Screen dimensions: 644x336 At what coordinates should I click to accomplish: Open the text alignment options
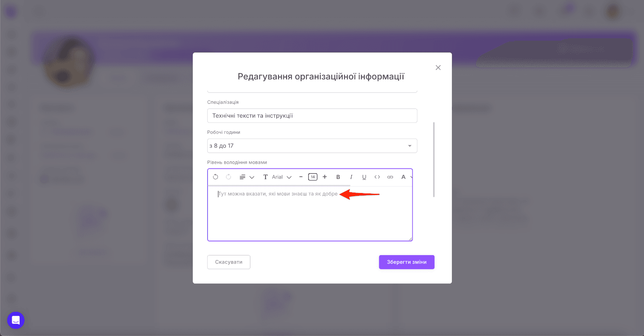tap(247, 177)
